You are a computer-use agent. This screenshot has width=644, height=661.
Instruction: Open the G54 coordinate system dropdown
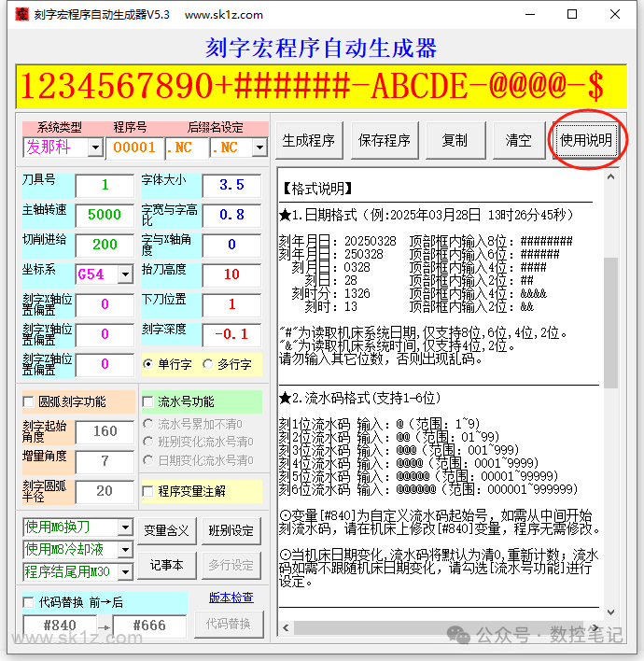[x=125, y=274]
